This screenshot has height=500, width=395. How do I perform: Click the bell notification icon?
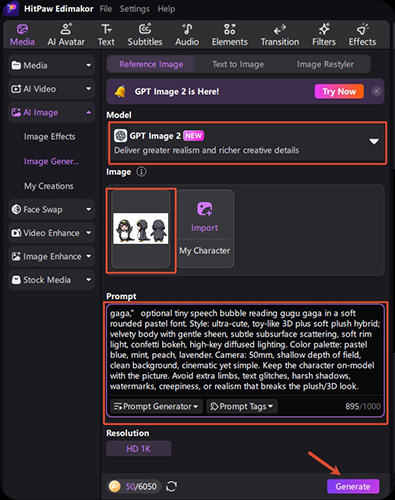pyautogui.click(x=120, y=91)
